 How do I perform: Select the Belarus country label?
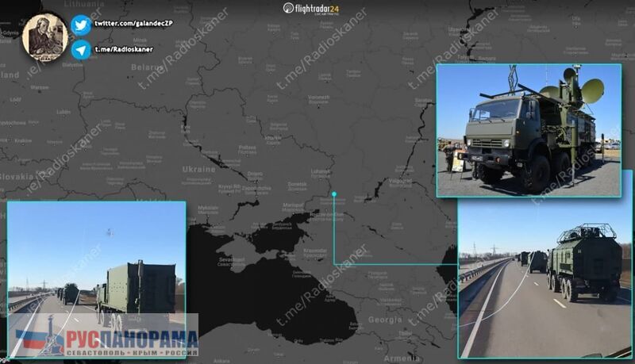147,67
